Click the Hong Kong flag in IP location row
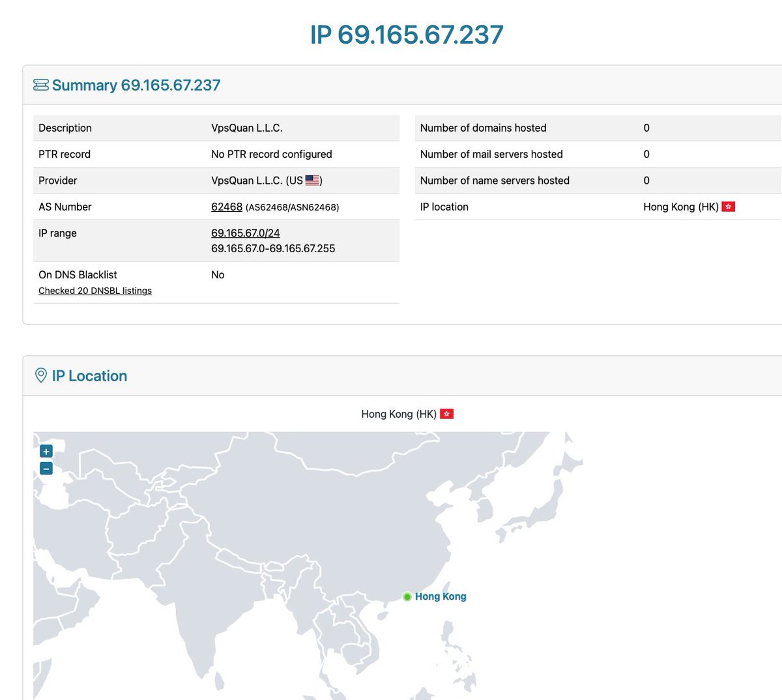 (728, 207)
